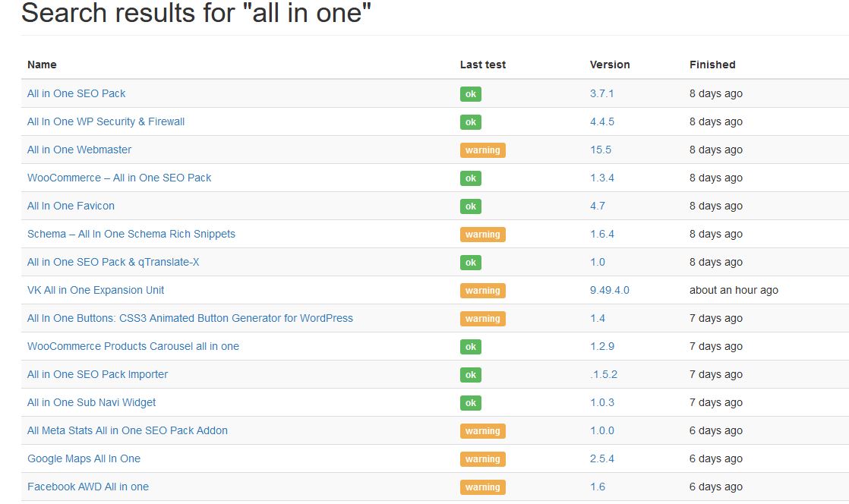
Task: Open Facebook AWD All in one link
Action: (x=88, y=488)
